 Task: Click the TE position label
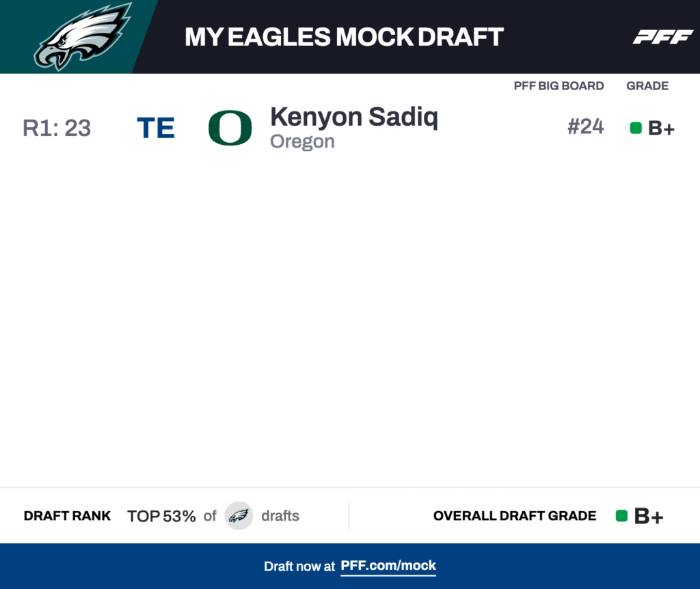(x=156, y=128)
